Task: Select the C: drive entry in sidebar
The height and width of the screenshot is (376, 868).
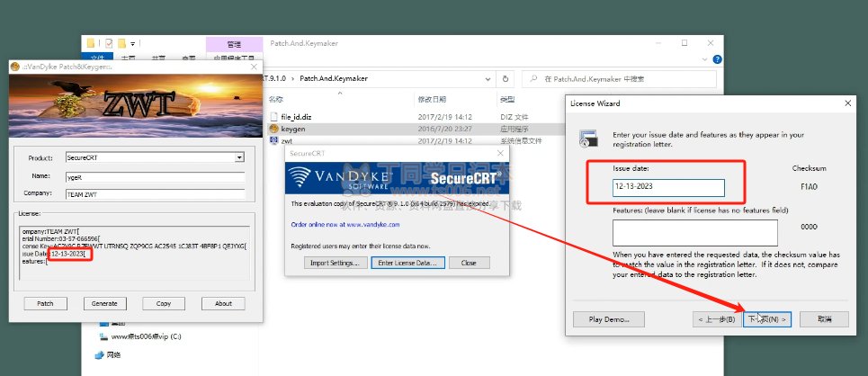Action: (146, 336)
